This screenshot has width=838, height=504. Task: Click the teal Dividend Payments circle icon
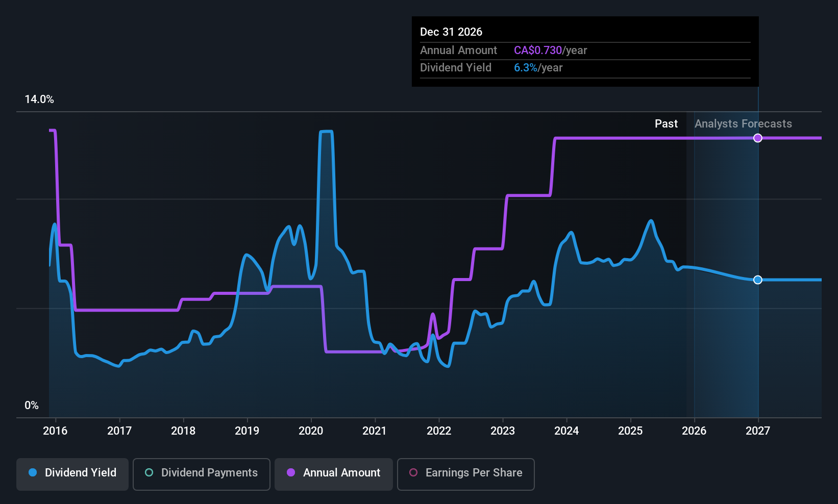[x=149, y=473]
